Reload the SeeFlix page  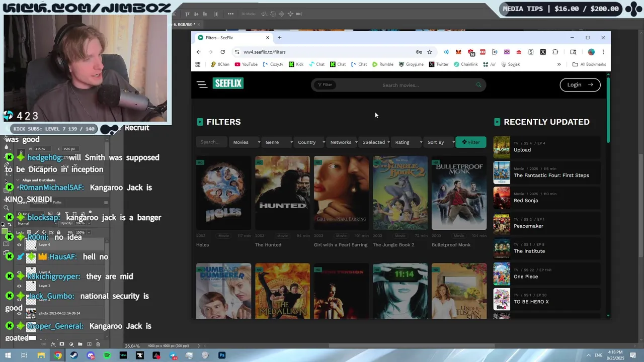[x=222, y=52]
